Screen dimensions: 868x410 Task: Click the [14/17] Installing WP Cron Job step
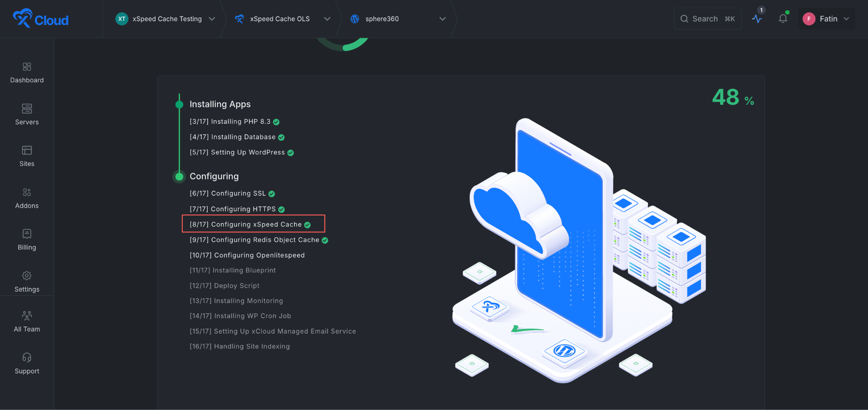(240, 316)
